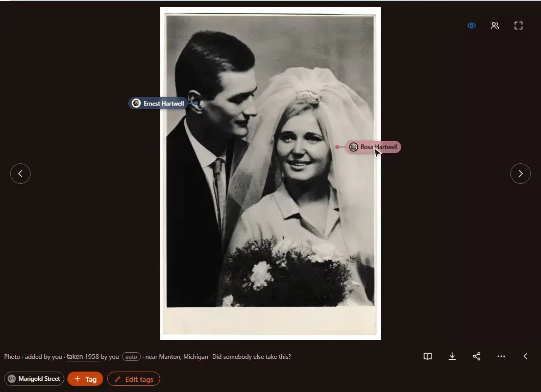Click 'Photo · added by you' text

click(33, 357)
